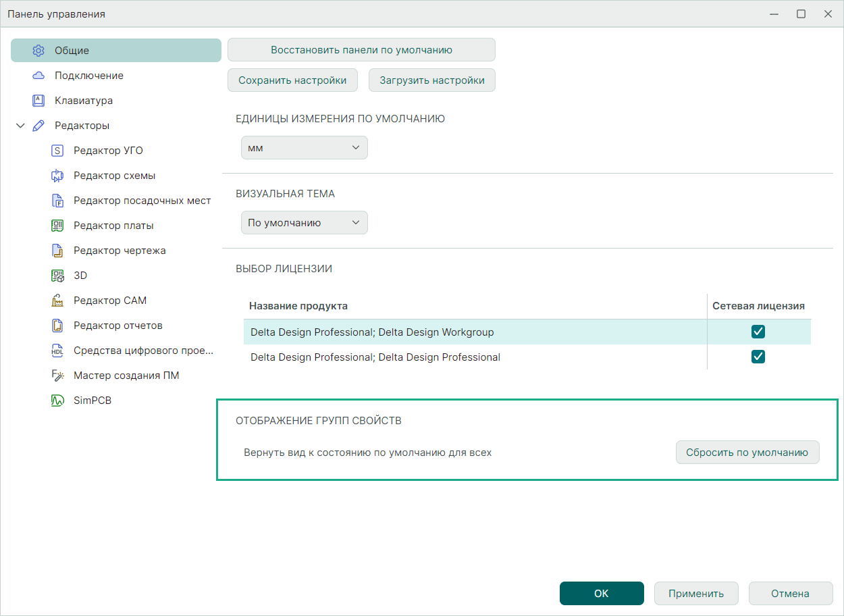Select the УГО editor icon

[57, 151]
